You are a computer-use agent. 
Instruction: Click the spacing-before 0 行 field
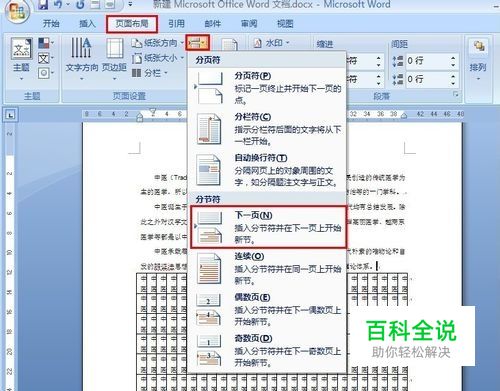[427, 61]
